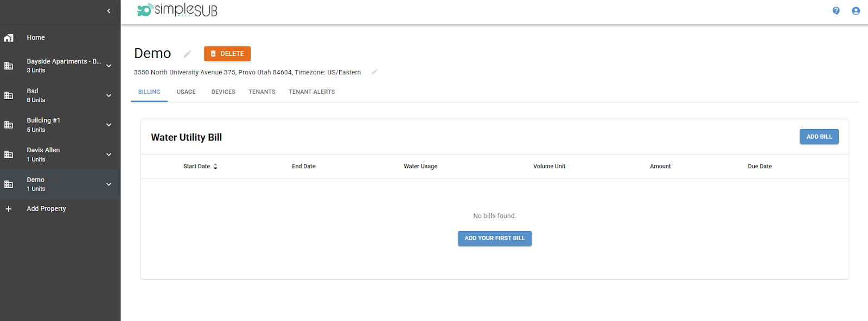
Task: Expand the Bayside Apartments property chevron
Action: [108, 66]
